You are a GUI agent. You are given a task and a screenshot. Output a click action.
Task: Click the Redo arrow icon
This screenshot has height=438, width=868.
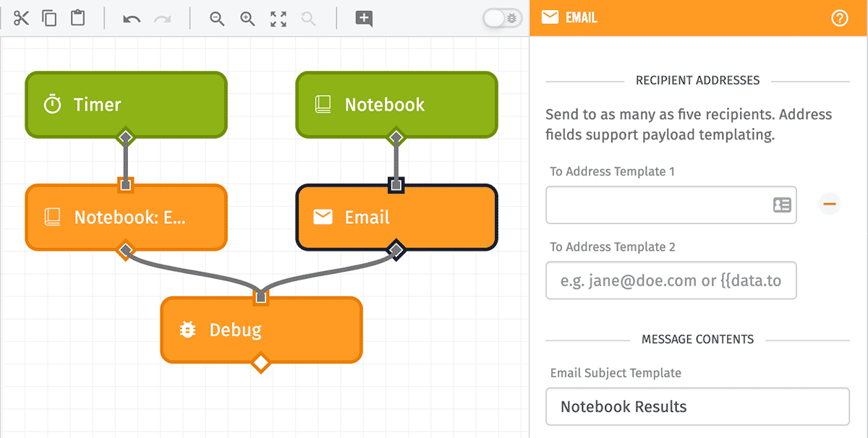point(162,19)
